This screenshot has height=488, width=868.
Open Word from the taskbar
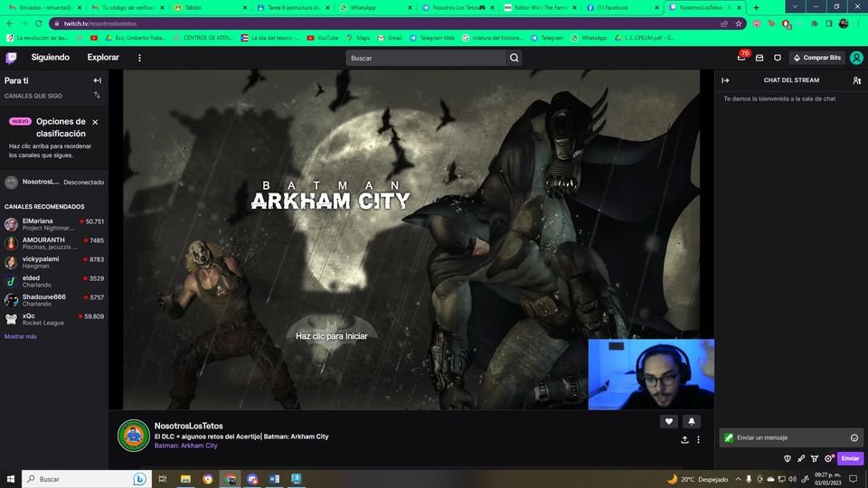pyautogui.click(x=275, y=479)
